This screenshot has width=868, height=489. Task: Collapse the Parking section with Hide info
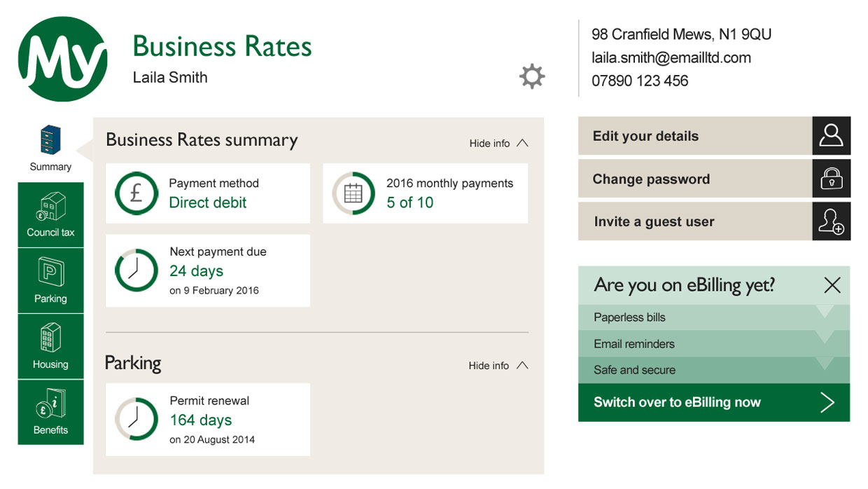pyautogui.click(x=498, y=366)
